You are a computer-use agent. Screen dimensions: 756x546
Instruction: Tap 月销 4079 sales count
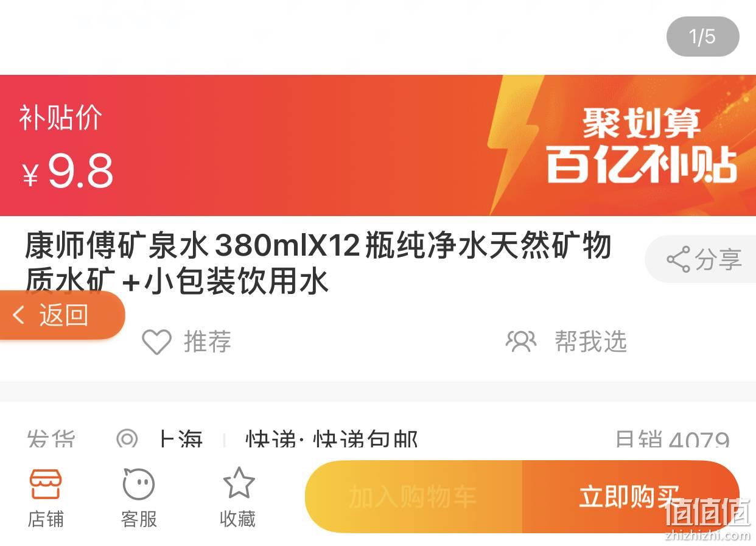[672, 439]
